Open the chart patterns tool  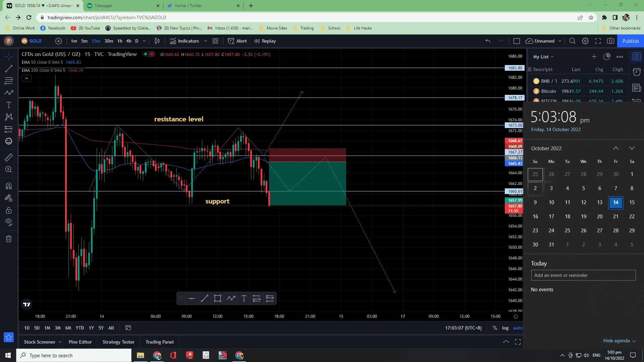pos(9,117)
